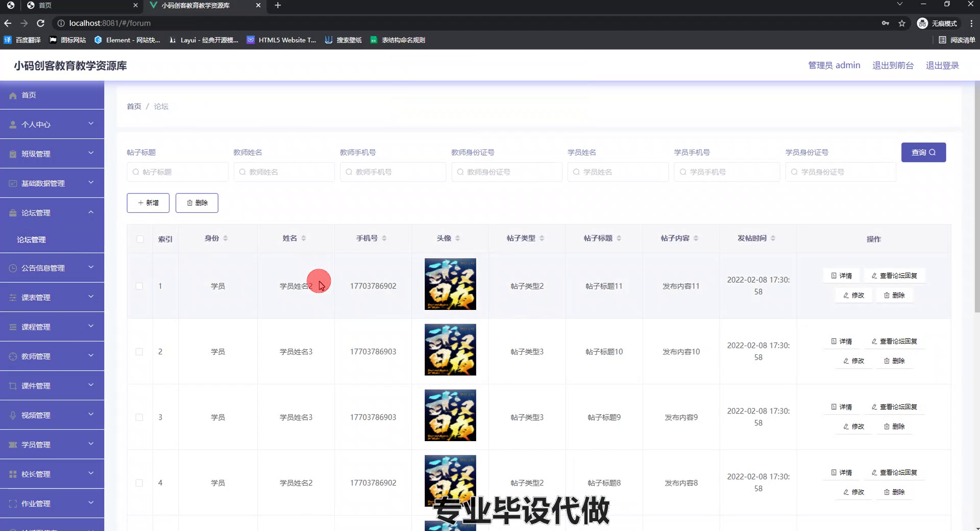
Task: Click 退出登录 link
Action: tap(942, 65)
